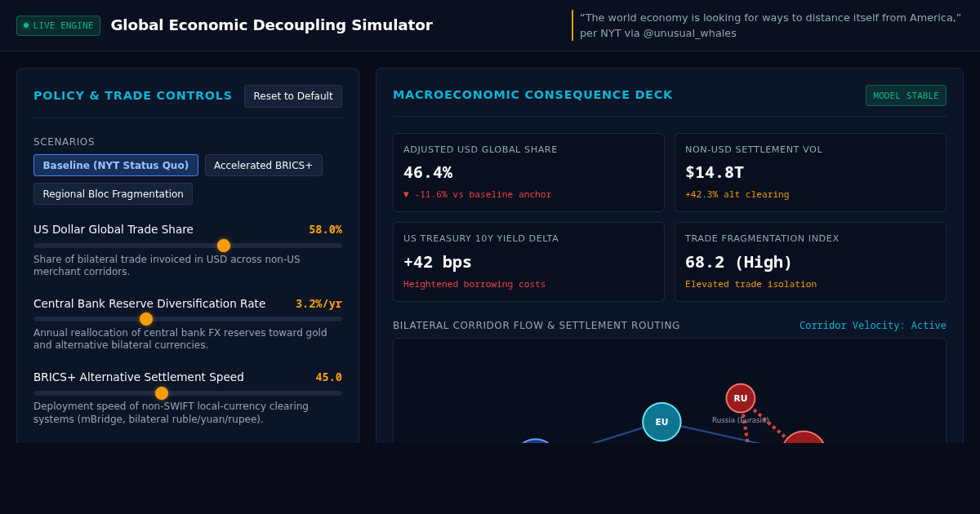980x514 pixels.
Task: Click the LIVE ENGINE status badge
Action: 59,25
